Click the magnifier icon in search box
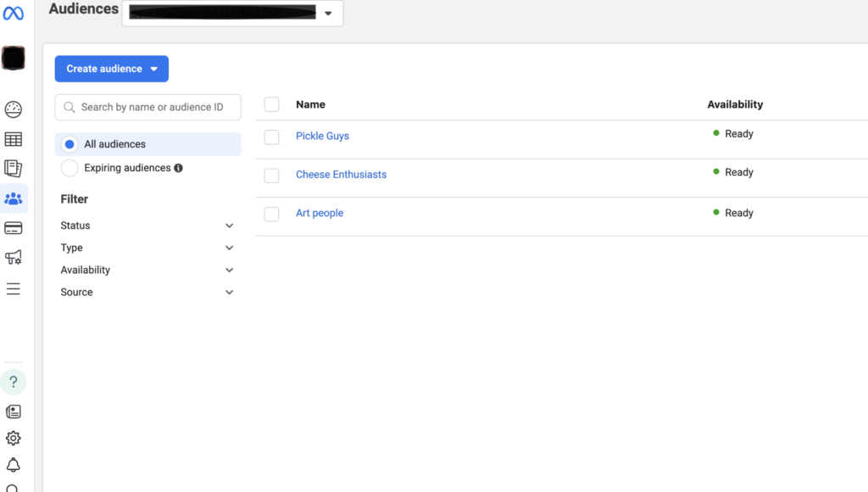 click(70, 107)
